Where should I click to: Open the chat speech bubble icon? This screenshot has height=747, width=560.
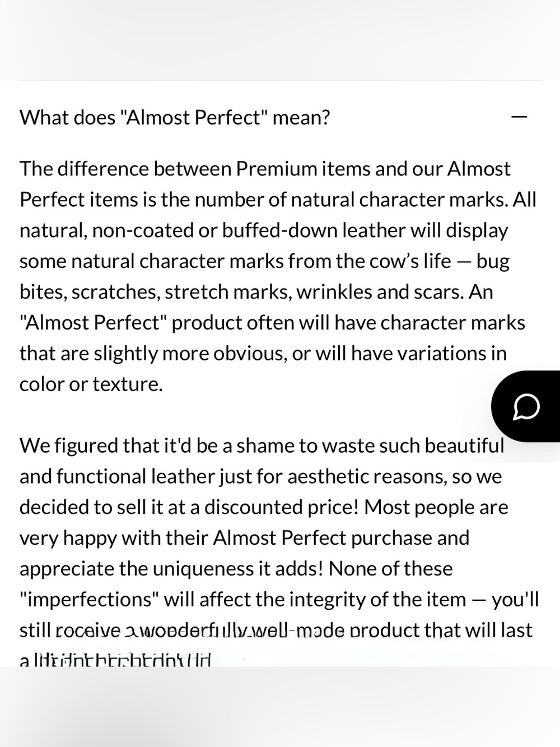pos(526,407)
